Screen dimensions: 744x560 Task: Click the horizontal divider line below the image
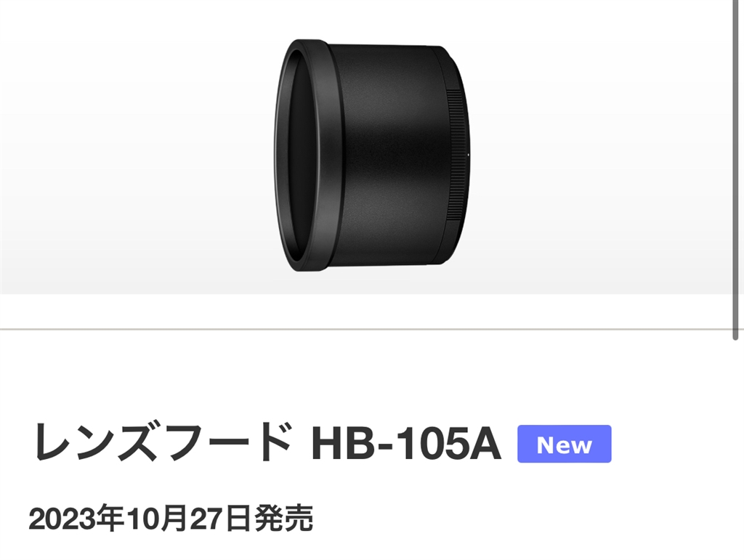[365, 328]
